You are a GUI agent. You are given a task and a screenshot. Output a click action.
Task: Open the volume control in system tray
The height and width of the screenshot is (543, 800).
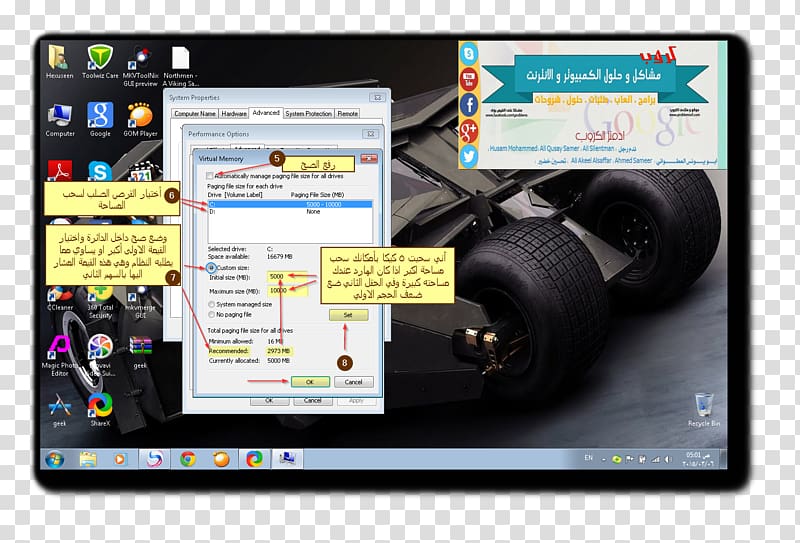(x=668, y=459)
